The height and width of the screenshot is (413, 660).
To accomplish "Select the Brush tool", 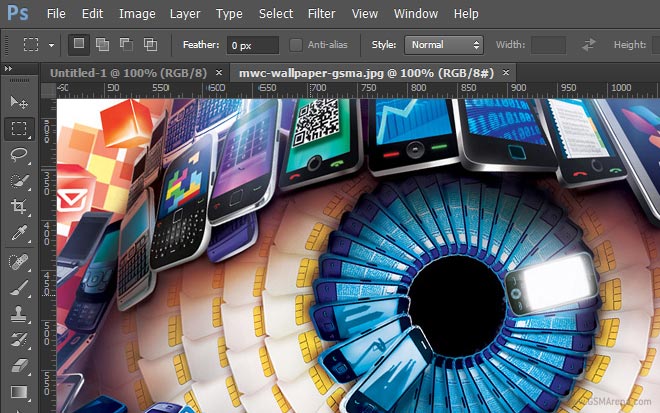I will (x=19, y=288).
